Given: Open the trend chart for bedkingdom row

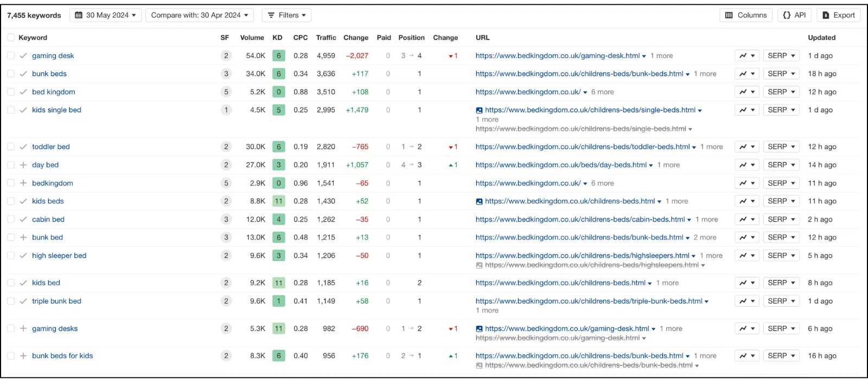Looking at the screenshot, I should click(x=747, y=183).
